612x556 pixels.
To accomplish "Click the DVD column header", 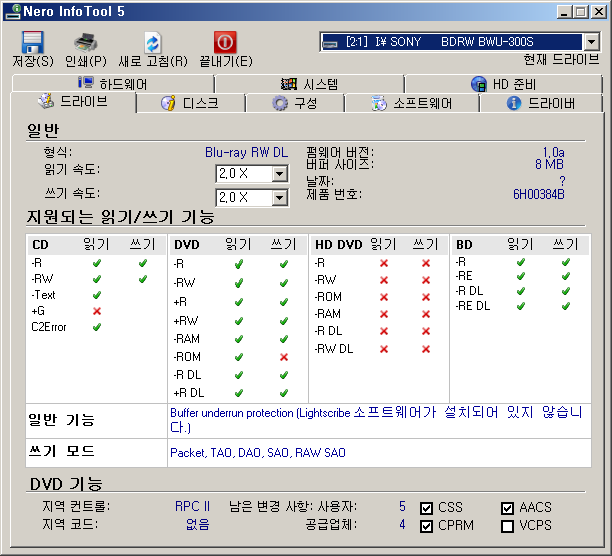I will [x=187, y=245].
